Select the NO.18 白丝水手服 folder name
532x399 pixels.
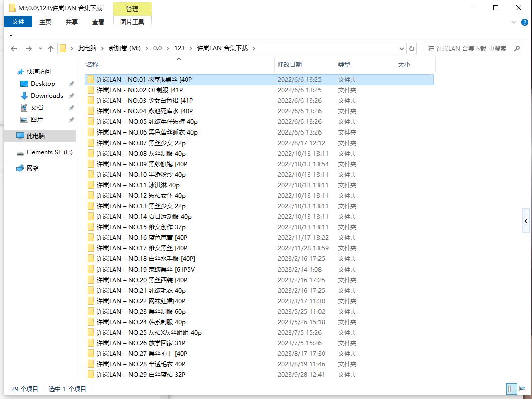(146, 258)
